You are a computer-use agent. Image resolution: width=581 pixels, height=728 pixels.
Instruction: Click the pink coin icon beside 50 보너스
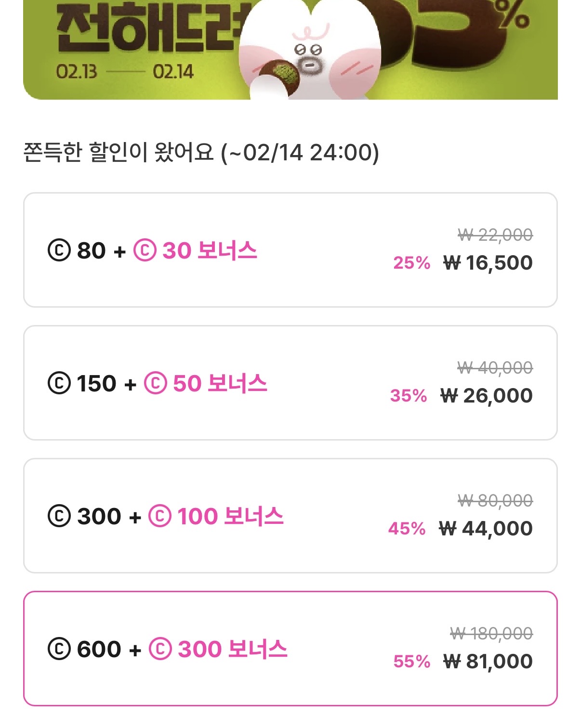tap(155, 384)
